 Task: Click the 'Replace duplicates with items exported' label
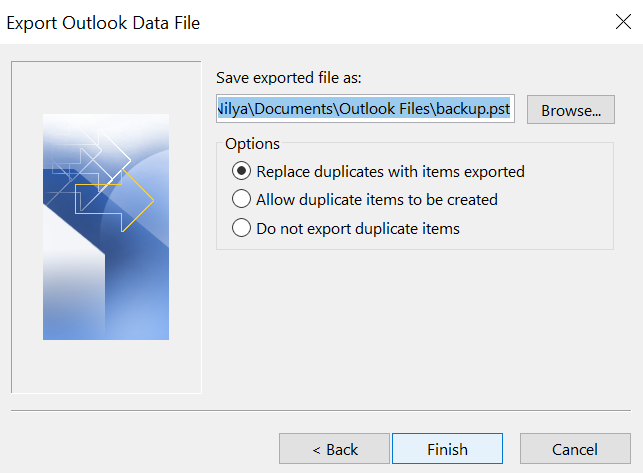pyautogui.click(x=390, y=171)
